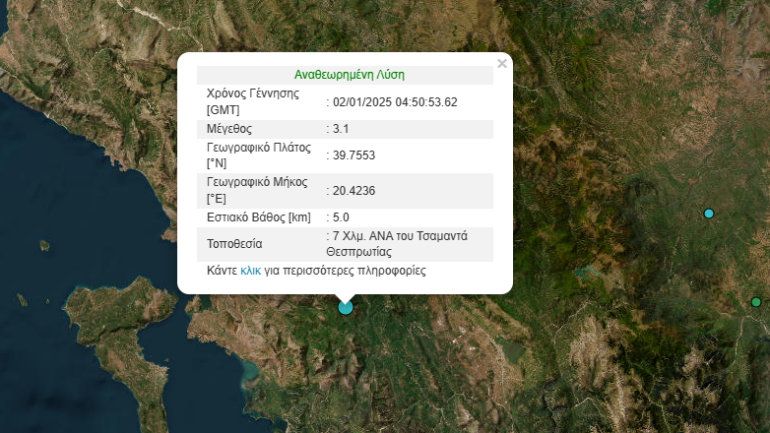Open the 'κλικ' link for more information
The image size is (770, 433).
pyautogui.click(x=250, y=271)
